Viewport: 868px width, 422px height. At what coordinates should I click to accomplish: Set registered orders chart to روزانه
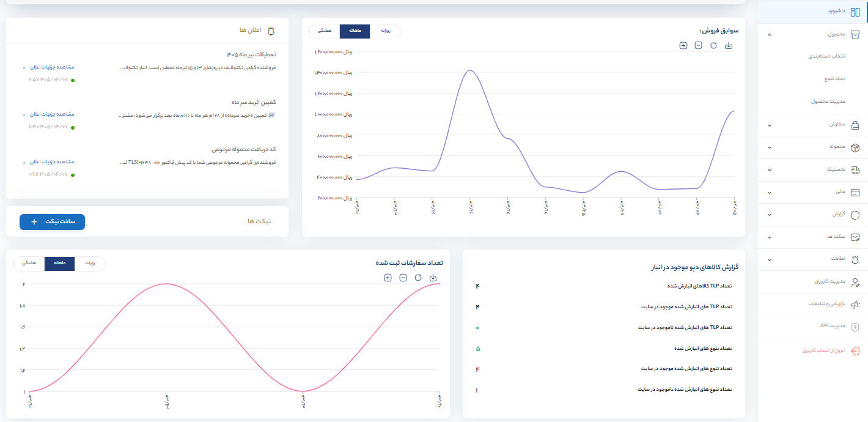point(90,264)
